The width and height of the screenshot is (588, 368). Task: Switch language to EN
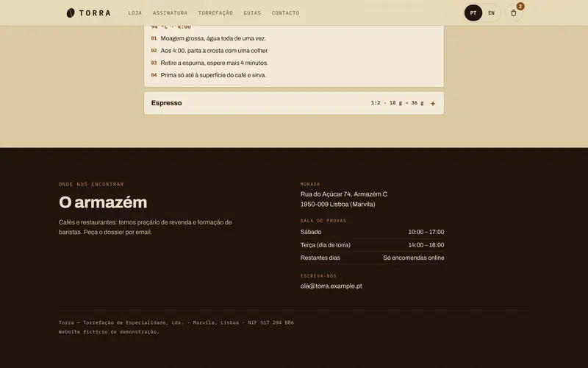491,13
